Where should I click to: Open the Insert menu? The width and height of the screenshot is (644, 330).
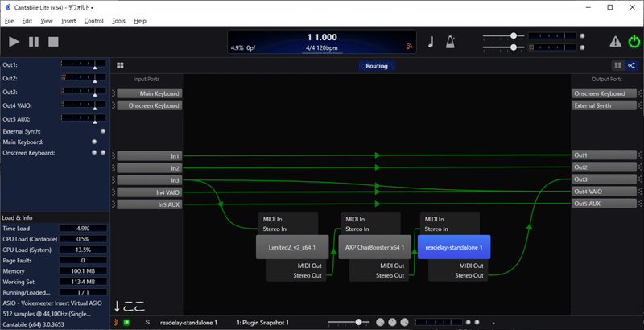68,21
